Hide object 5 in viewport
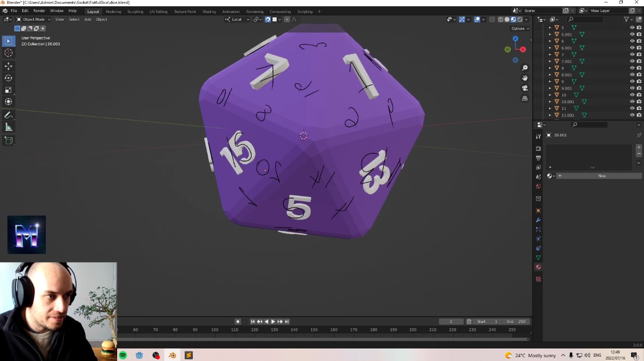This screenshot has height=361, width=644. tap(632, 27)
